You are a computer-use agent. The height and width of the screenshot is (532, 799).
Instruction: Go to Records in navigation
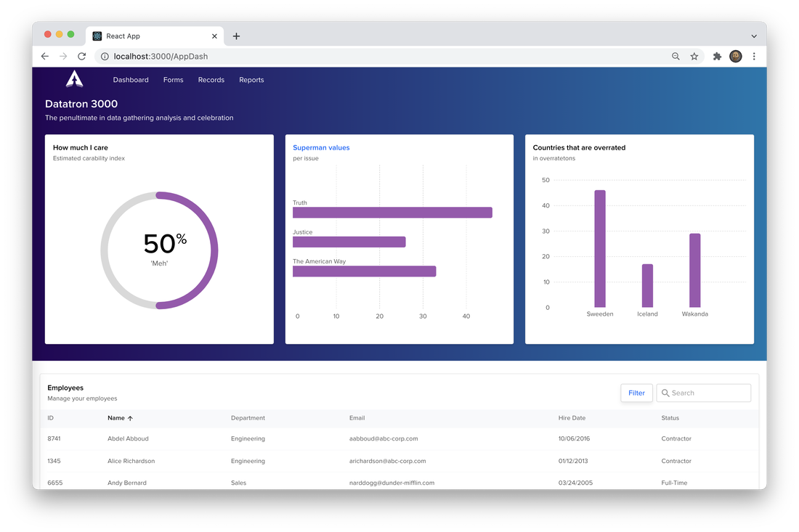(211, 80)
